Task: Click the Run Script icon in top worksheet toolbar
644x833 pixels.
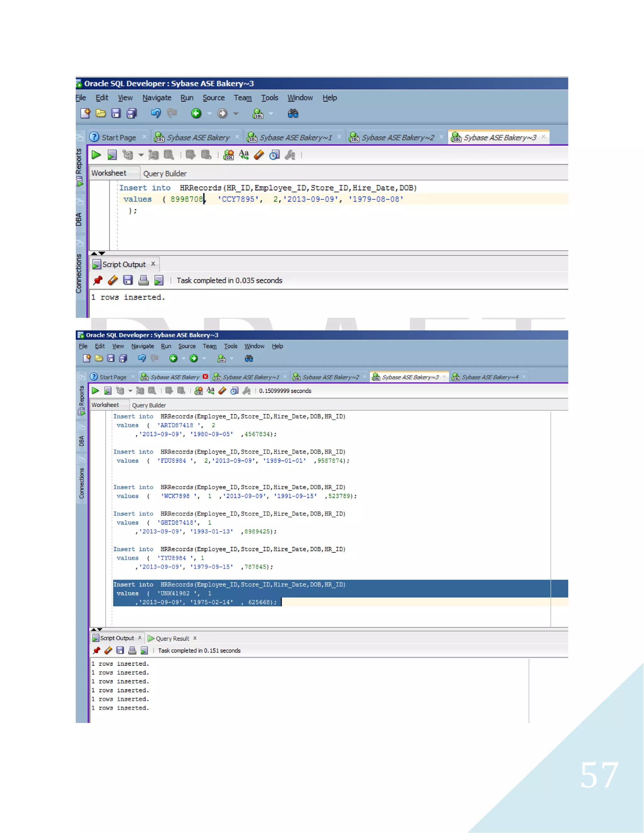Action: coord(112,155)
